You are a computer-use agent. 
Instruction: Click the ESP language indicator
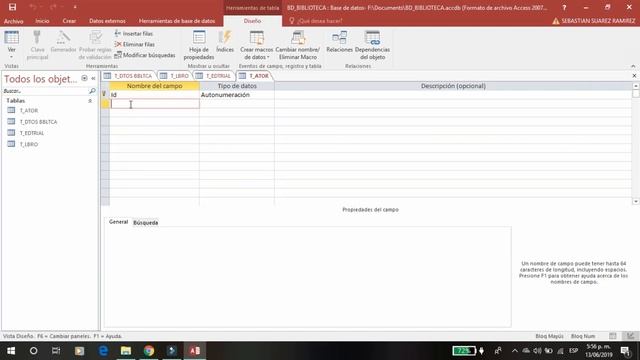coord(573,351)
